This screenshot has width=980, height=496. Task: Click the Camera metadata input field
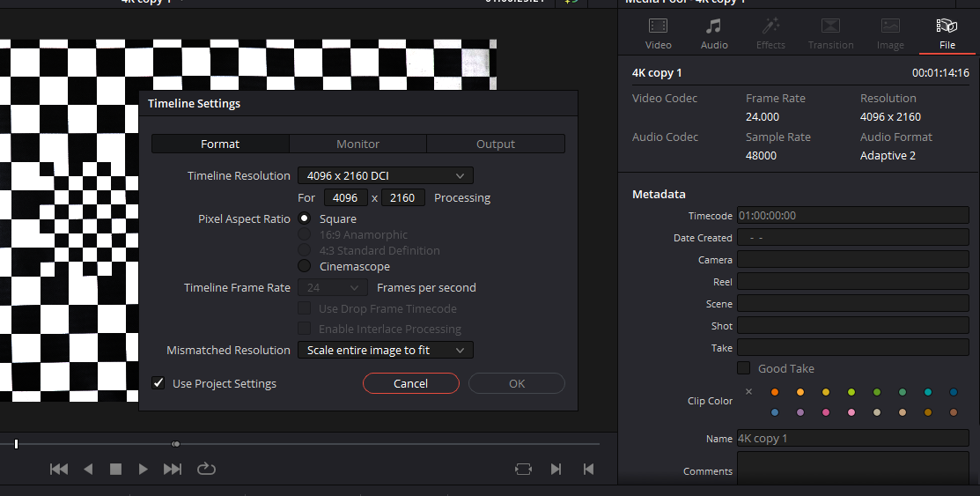point(852,260)
